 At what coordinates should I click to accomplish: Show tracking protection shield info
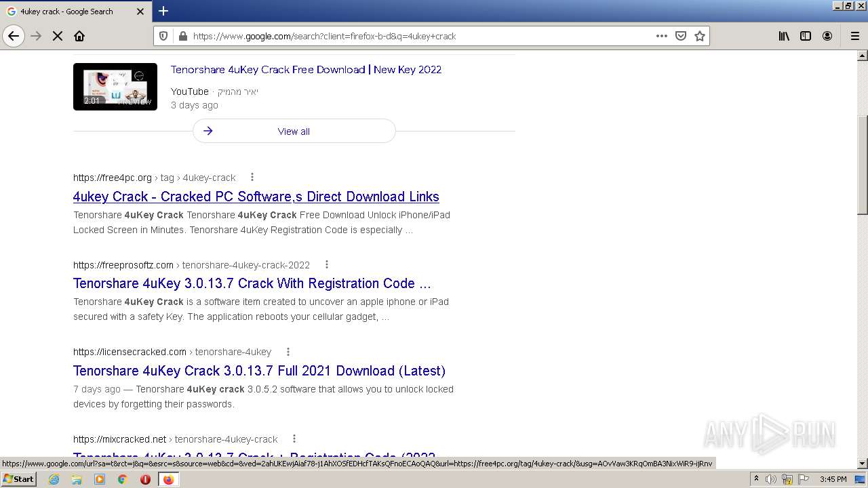(x=163, y=36)
